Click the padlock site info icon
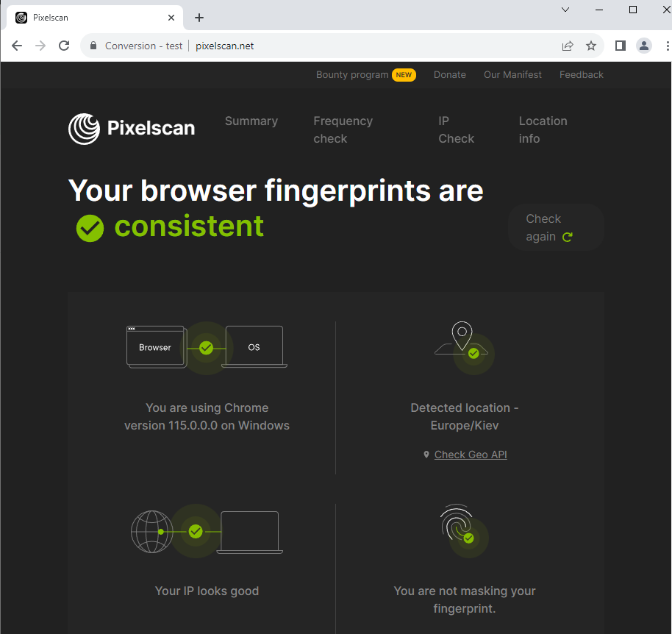672x634 pixels. pos(93,46)
